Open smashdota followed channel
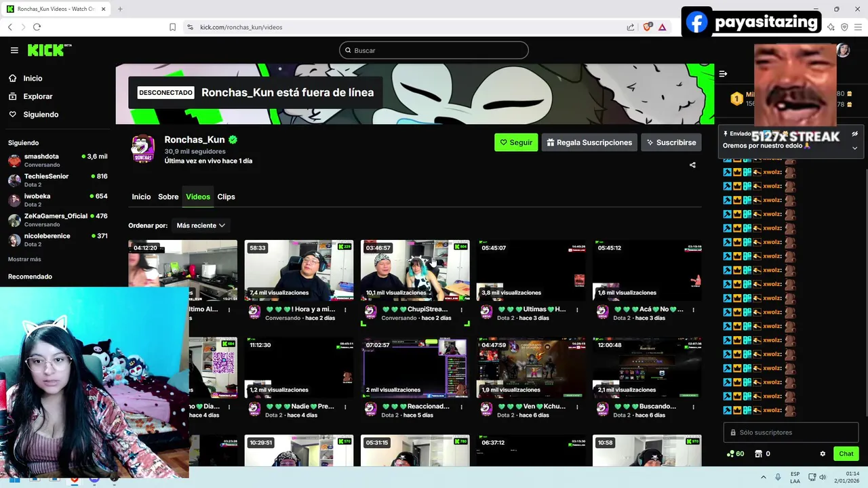 tap(58, 160)
